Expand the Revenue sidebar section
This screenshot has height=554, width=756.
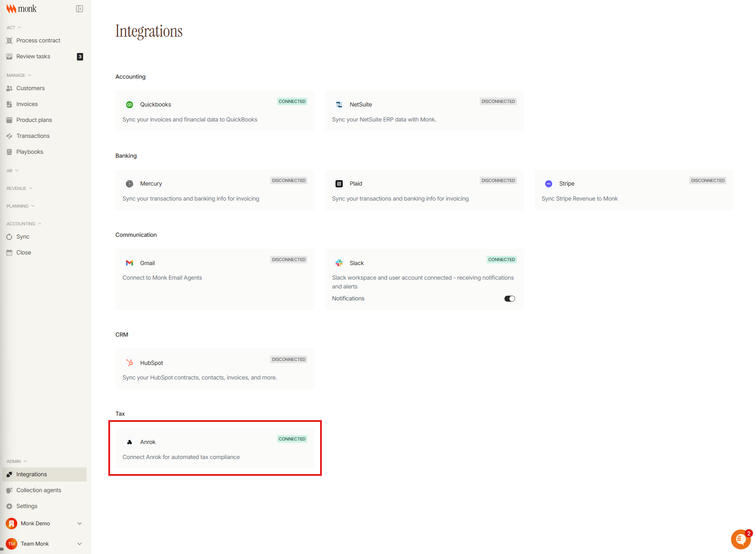coord(19,188)
